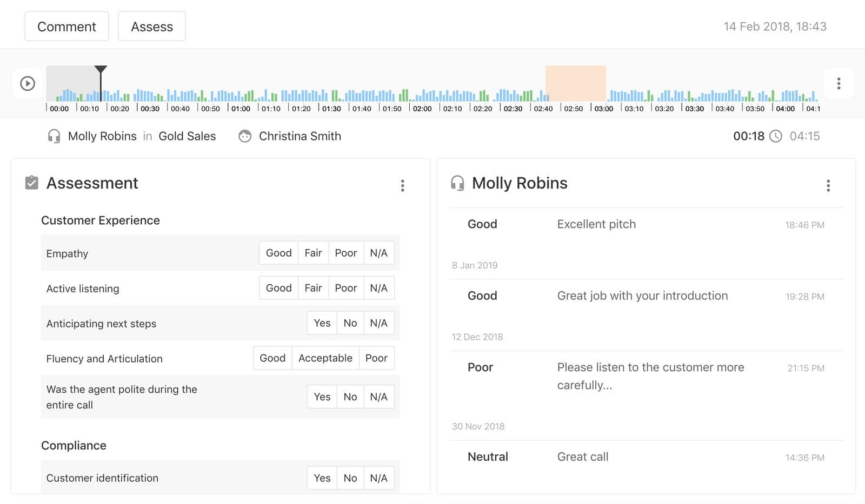Set Customer identification to N/A
The height and width of the screenshot is (504, 865).
(x=379, y=478)
